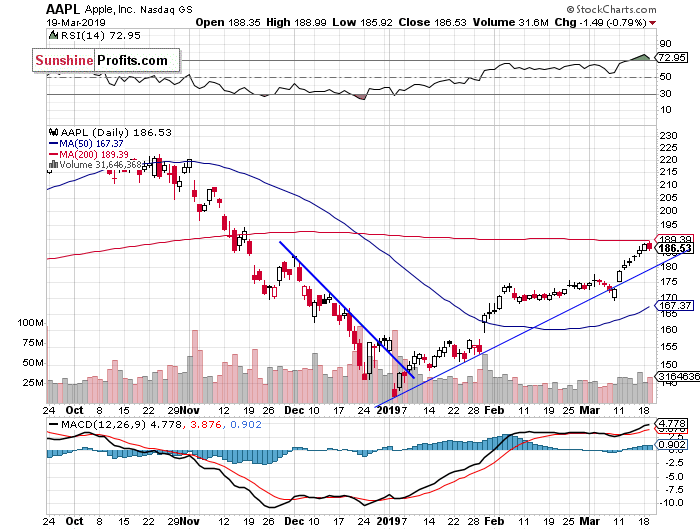Click the High 188.99 value
Screen dimensions: 700x530
[x=296, y=22]
